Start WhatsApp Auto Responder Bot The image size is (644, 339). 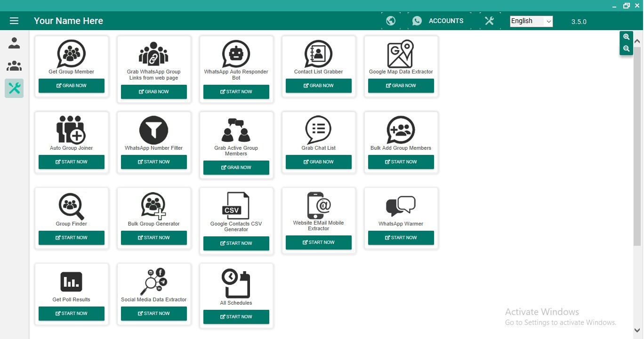click(236, 92)
